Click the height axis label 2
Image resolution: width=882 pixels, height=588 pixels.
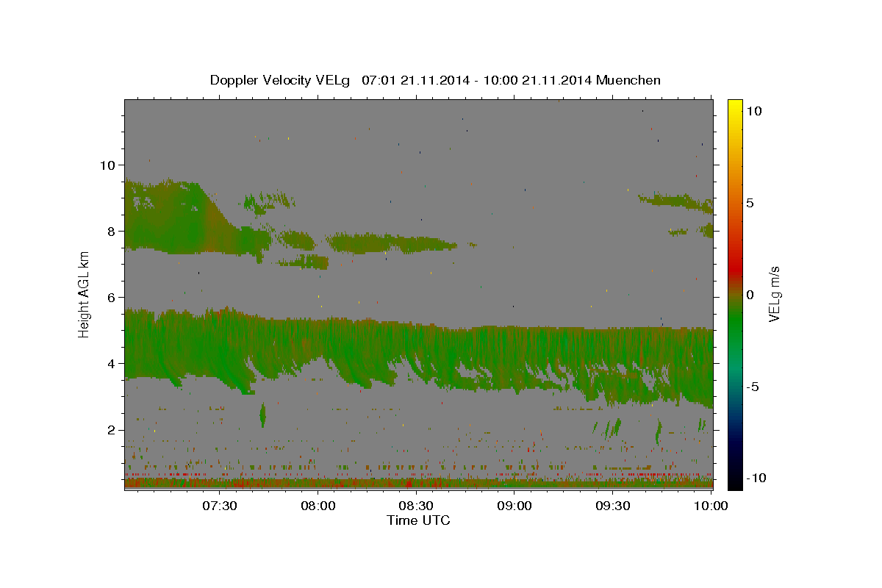click(112, 430)
